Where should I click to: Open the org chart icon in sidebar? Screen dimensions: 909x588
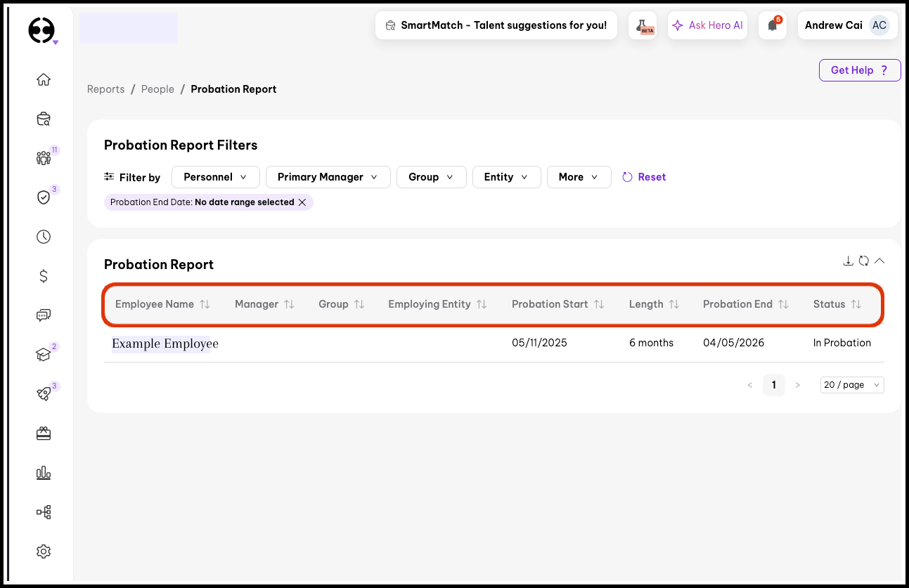44,512
